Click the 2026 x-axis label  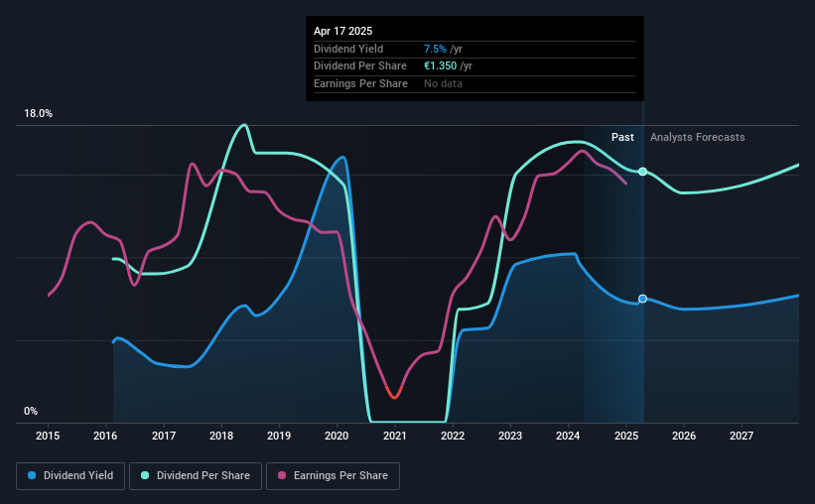684,436
